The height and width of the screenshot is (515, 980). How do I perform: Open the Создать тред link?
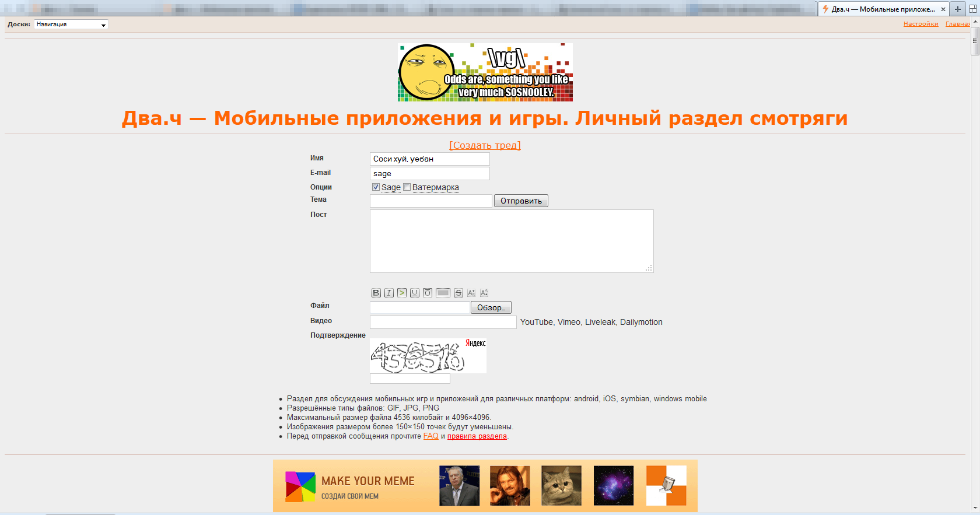coord(485,145)
